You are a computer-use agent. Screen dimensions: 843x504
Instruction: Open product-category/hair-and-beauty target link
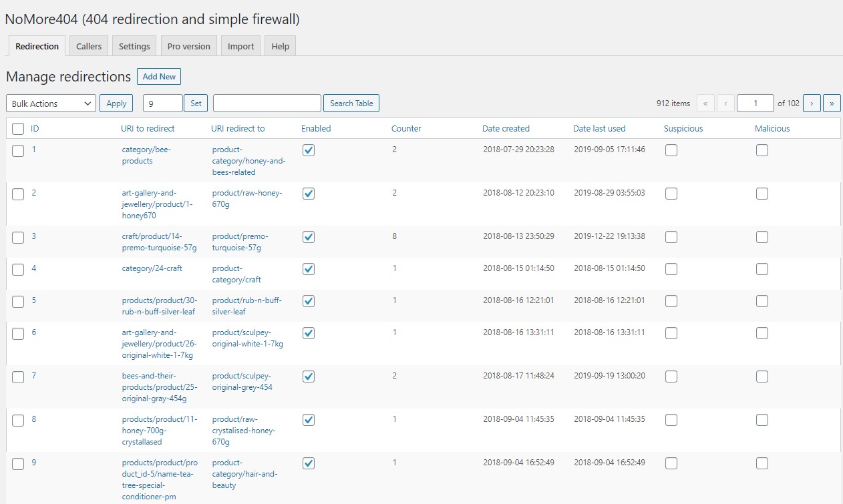point(244,474)
